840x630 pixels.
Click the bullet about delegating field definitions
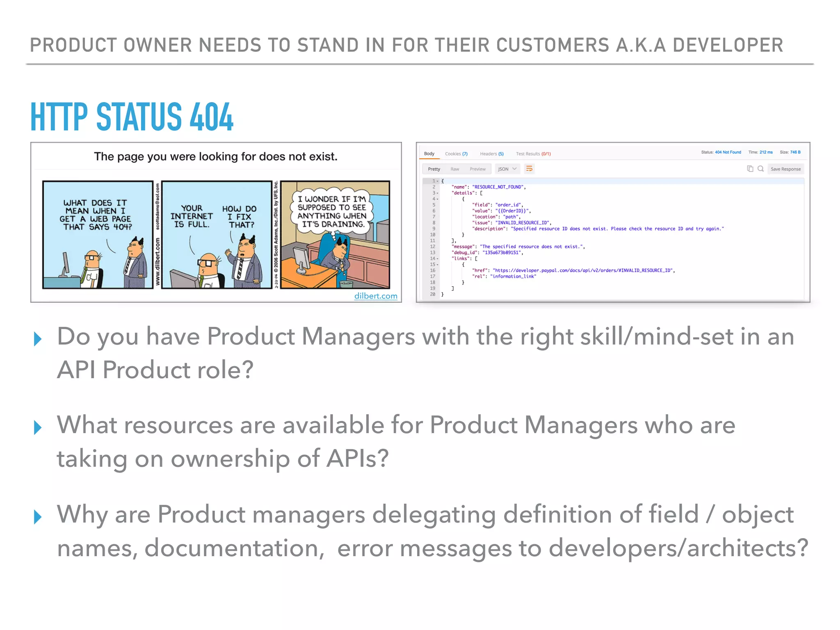[x=432, y=531]
